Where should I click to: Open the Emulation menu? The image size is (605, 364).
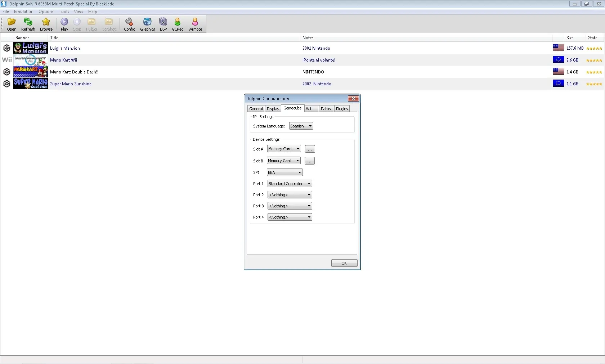pyautogui.click(x=24, y=12)
